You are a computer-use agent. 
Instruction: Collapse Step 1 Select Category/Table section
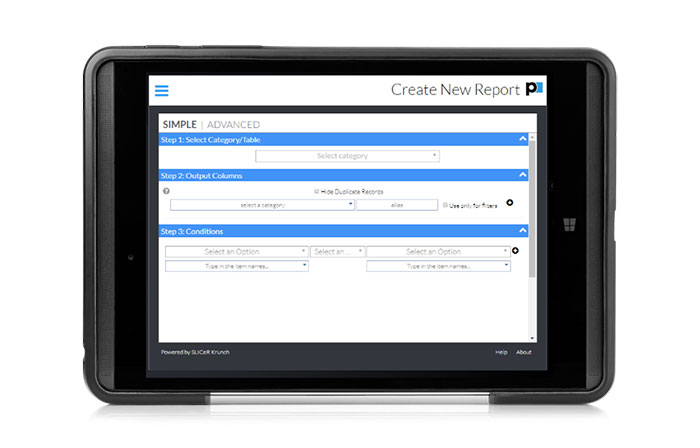point(522,140)
